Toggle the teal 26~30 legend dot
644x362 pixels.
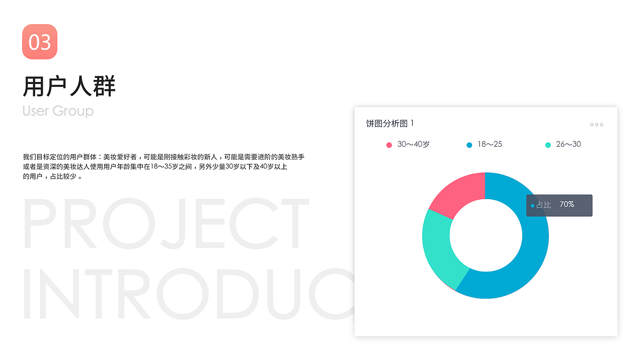[x=548, y=145]
